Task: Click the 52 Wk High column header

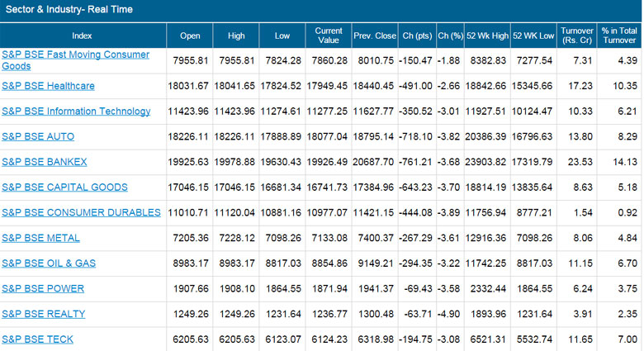Action: (x=487, y=36)
